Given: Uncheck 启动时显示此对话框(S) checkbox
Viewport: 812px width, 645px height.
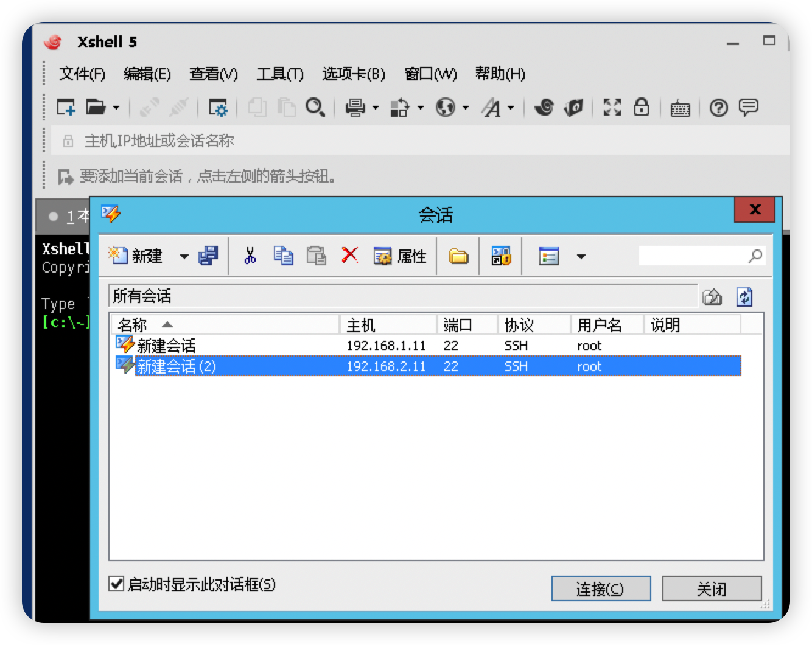Looking at the screenshot, I should 116,584.
